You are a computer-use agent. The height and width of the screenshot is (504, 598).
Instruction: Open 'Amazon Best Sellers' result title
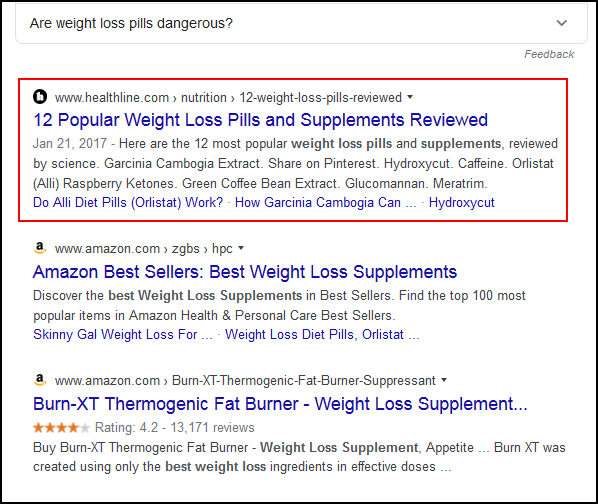click(x=245, y=272)
